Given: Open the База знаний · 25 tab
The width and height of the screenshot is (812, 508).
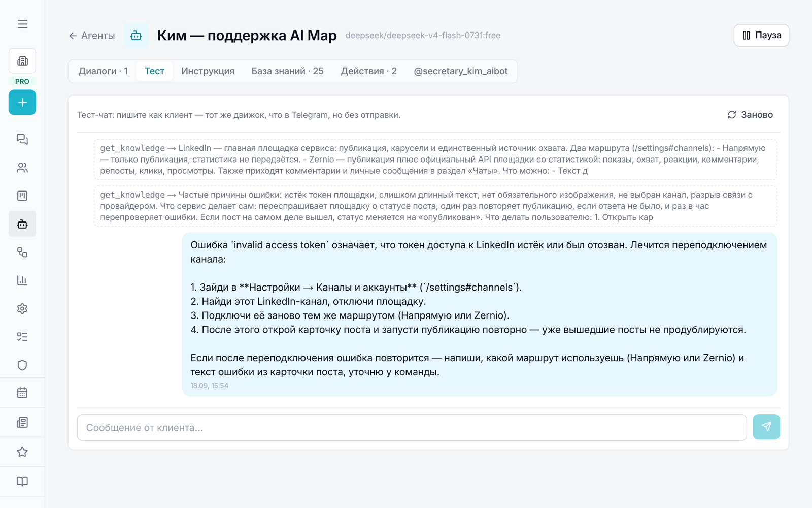Looking at the screenshot, I should tap(287, 71).
